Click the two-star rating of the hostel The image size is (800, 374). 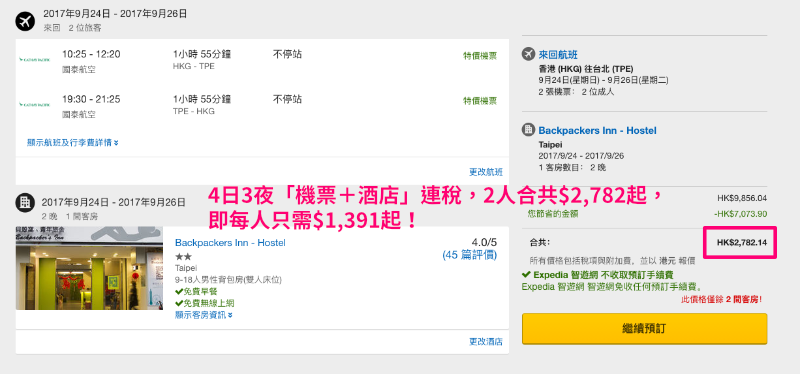click(183, 257)
